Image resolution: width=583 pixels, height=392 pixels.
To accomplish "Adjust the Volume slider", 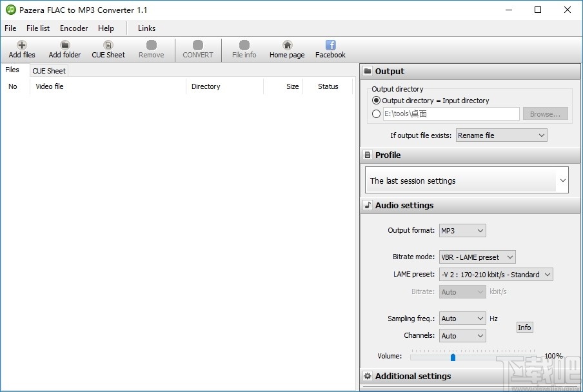I will point(453,357).
